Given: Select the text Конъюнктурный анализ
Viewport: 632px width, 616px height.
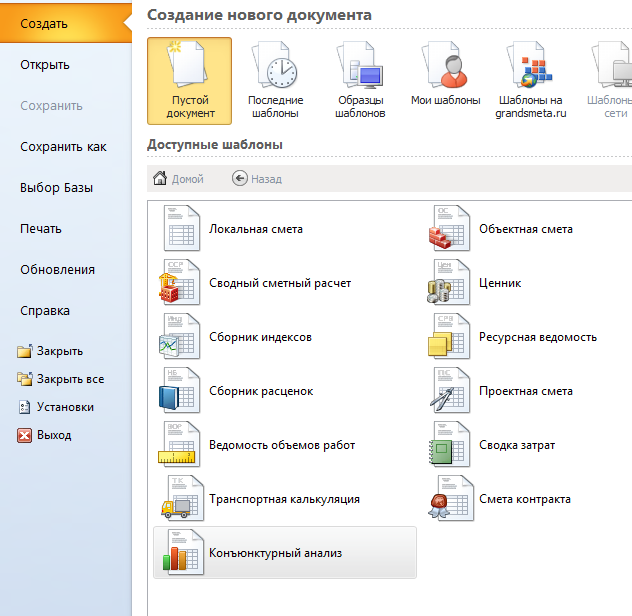Looking at the screenshot, I should (x=275, y=553).
